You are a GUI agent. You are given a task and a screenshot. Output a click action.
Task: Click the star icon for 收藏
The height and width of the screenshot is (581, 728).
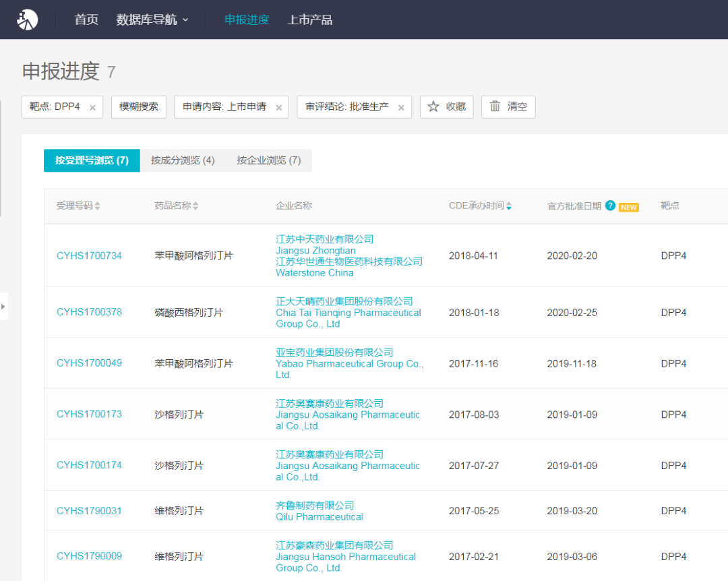click(433, 106)
